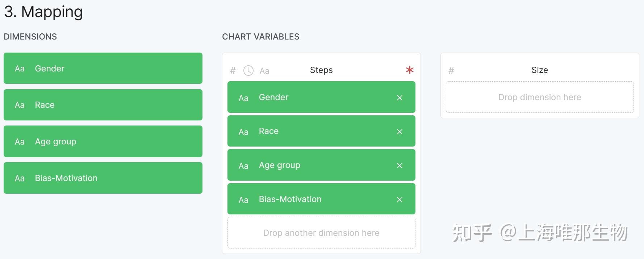Remove Age group from Steps
This screenshot has height=259, width=644.
[400, 165]
